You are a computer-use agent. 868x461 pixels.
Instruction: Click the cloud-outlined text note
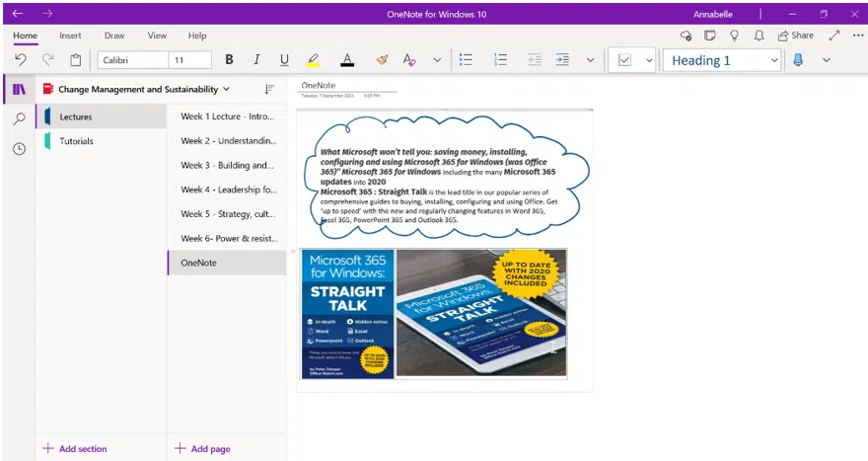click(x=446, y=179)
